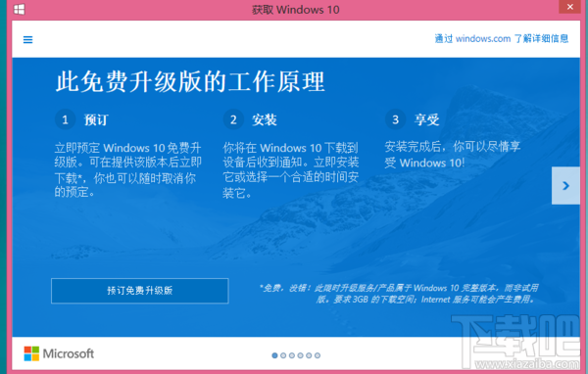
Task: Click step 2 circle next to 安装
Action: pos(233,119)
